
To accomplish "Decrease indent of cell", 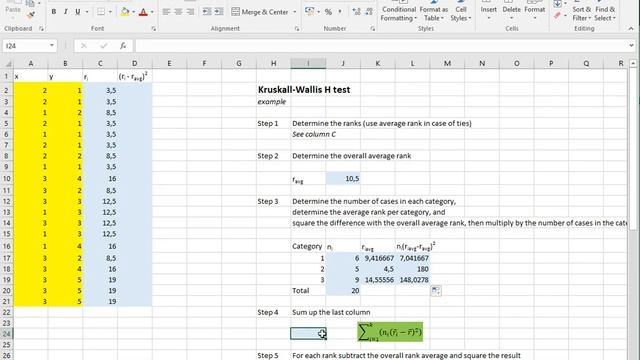I will (207, 12).
